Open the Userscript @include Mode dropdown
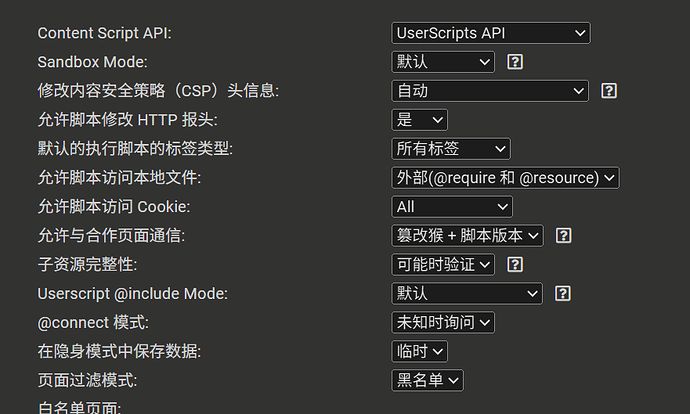The image size is (690, 414). [467, 293]
